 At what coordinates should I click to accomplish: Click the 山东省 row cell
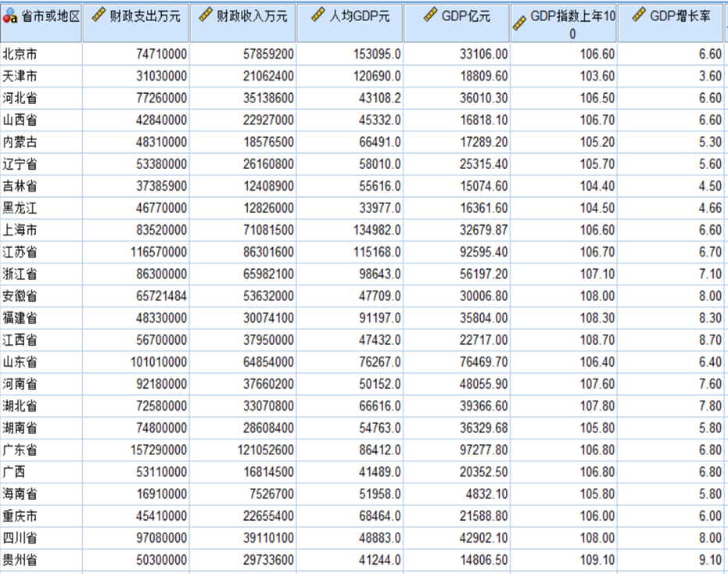point(41,362)
